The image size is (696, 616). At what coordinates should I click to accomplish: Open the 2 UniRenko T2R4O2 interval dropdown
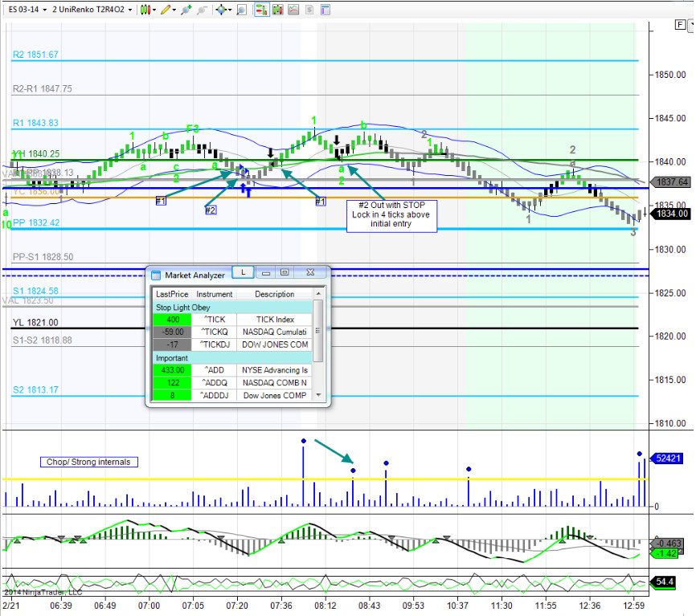coord(92,10)
